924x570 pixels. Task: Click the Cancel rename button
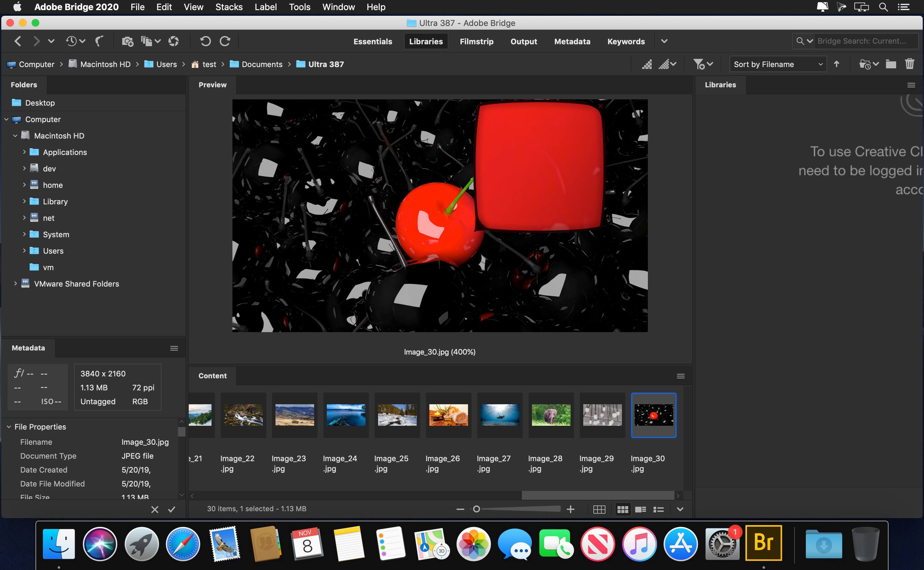pyautogui.click(x=155, y=509)
